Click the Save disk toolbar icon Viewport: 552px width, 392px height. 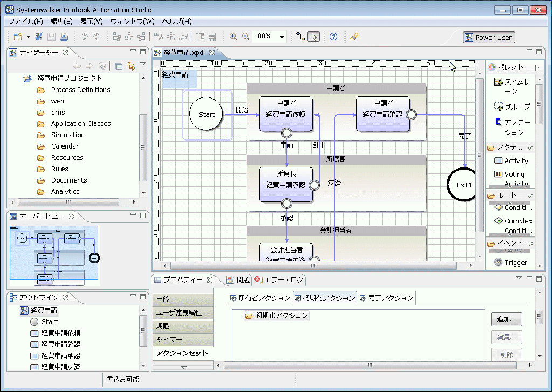51,37
